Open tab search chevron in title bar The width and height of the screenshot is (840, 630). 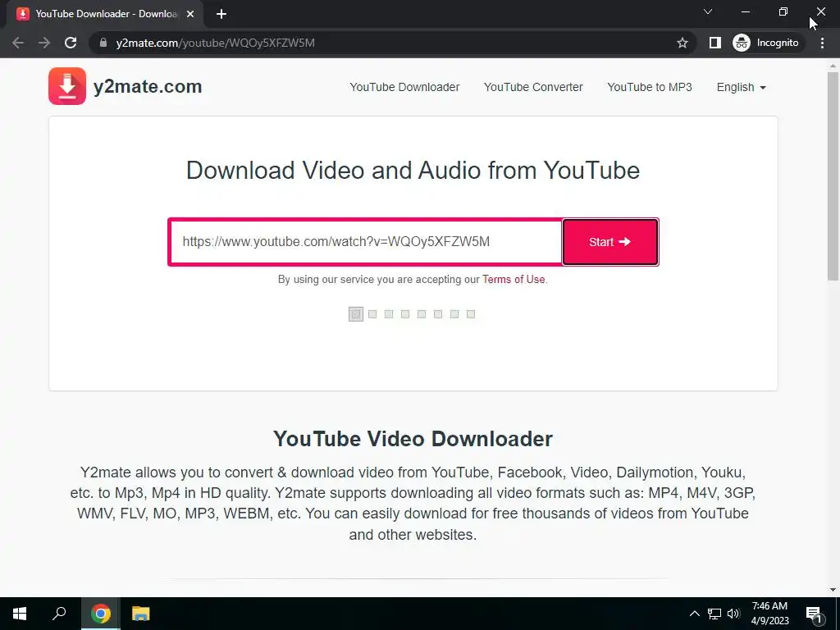tap(708, 11)
